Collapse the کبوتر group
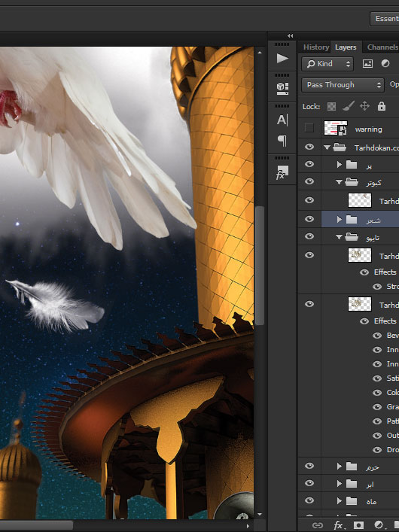This screenshot has height=532, width=399. click(339, 182)
